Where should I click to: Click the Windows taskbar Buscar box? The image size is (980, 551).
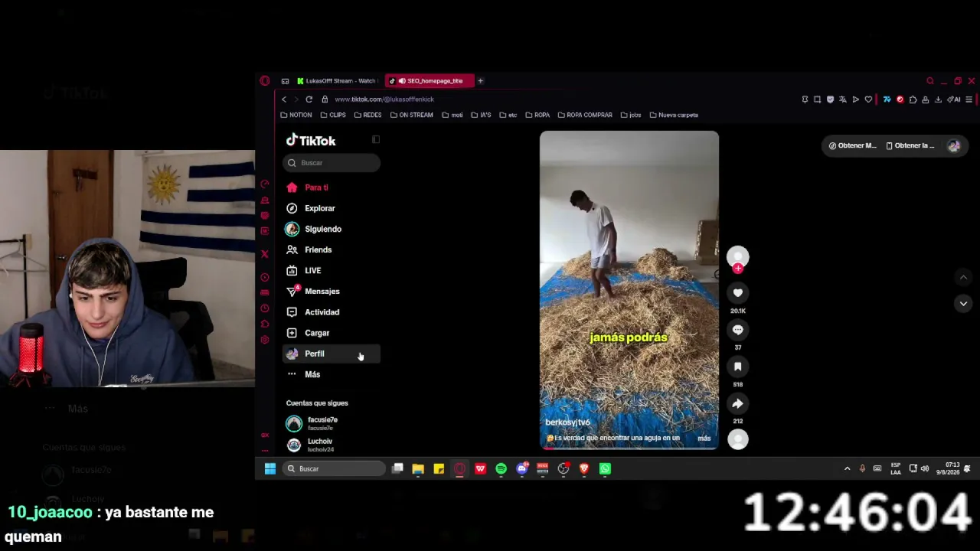[x=333, y=468]
